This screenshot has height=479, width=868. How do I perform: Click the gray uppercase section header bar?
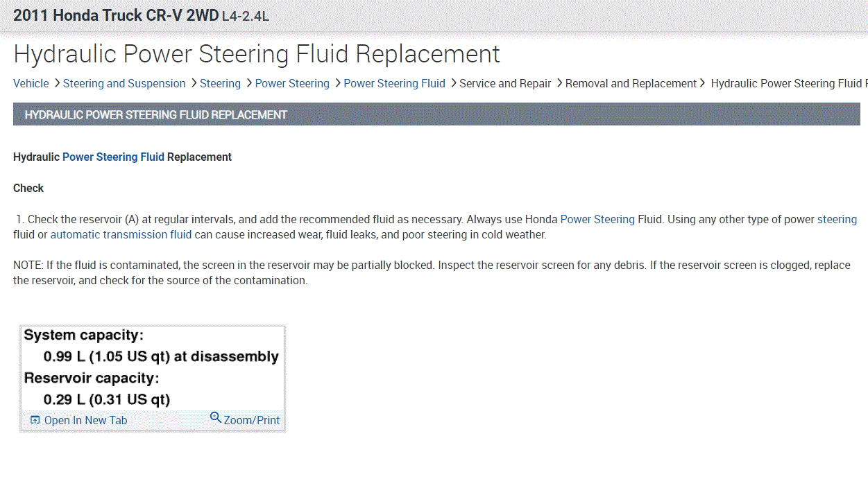pos(436,114)
